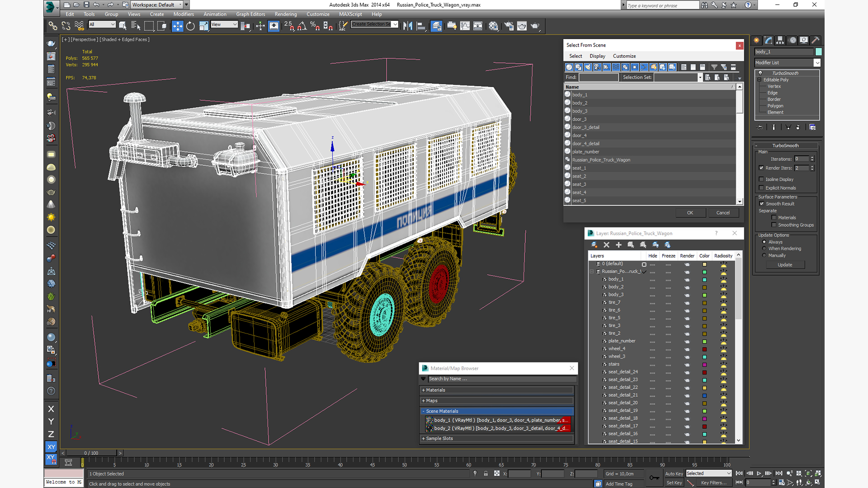Open the Utilities hammer panel tab
The width and height of the screenshot is (868, 488).
coord(816,40)
